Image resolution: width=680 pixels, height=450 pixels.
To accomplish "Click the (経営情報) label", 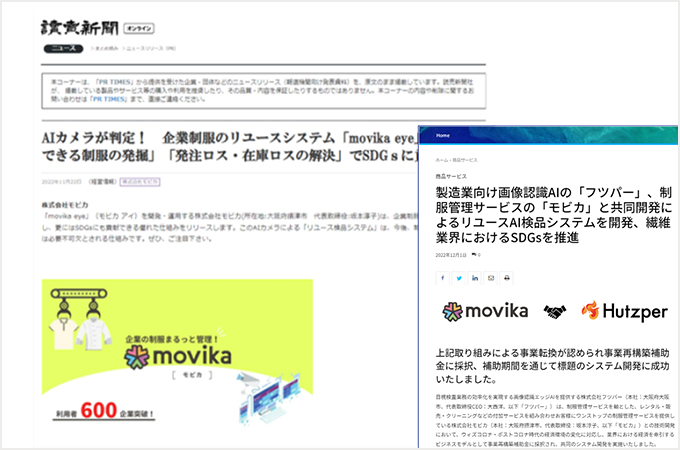I will coord(102,182).
